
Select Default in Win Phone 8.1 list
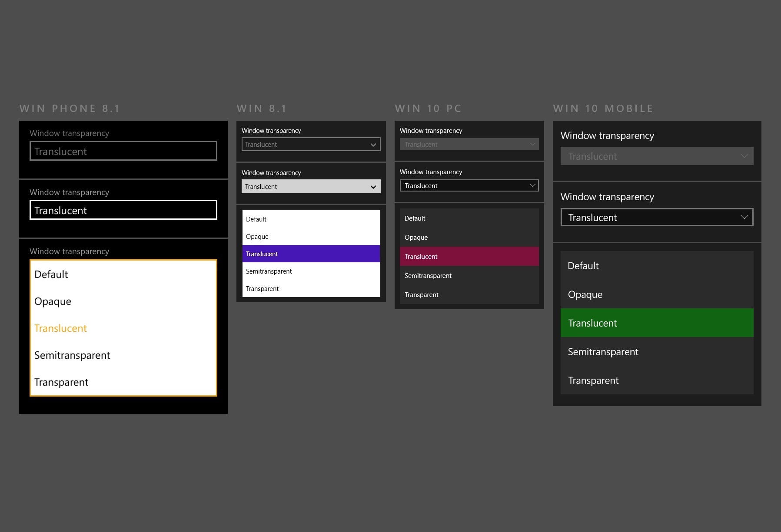click(123, 274)
